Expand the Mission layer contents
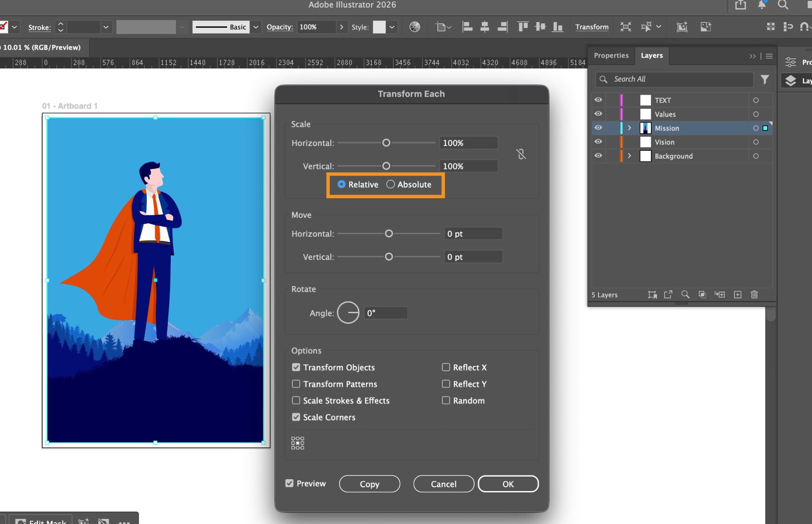Screen dimensions: 812x524 tap(629, 128)
